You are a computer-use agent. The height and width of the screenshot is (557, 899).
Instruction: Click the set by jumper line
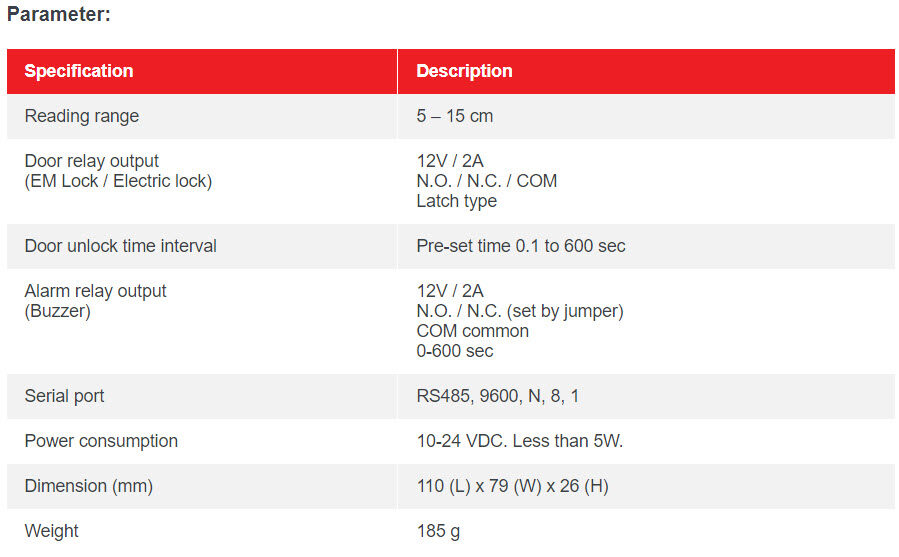pos(520,311)
